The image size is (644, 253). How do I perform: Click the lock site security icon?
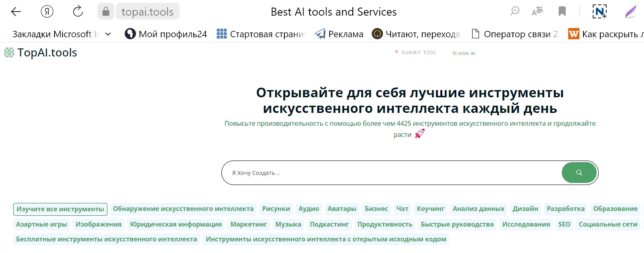106,12
